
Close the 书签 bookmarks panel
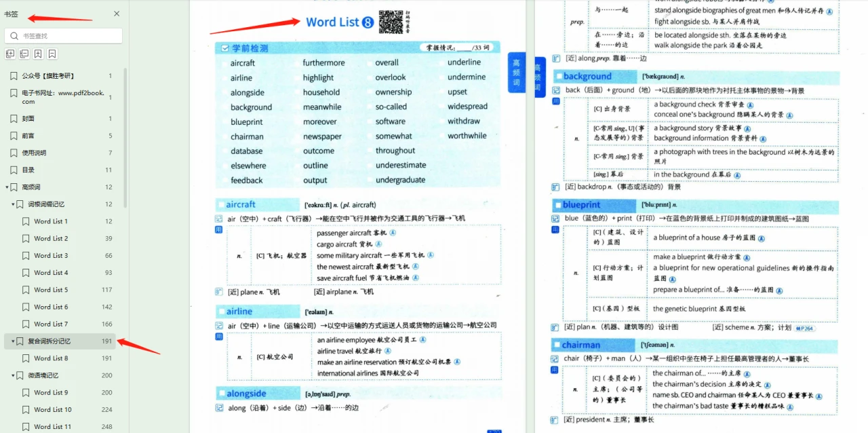(117, 14)
